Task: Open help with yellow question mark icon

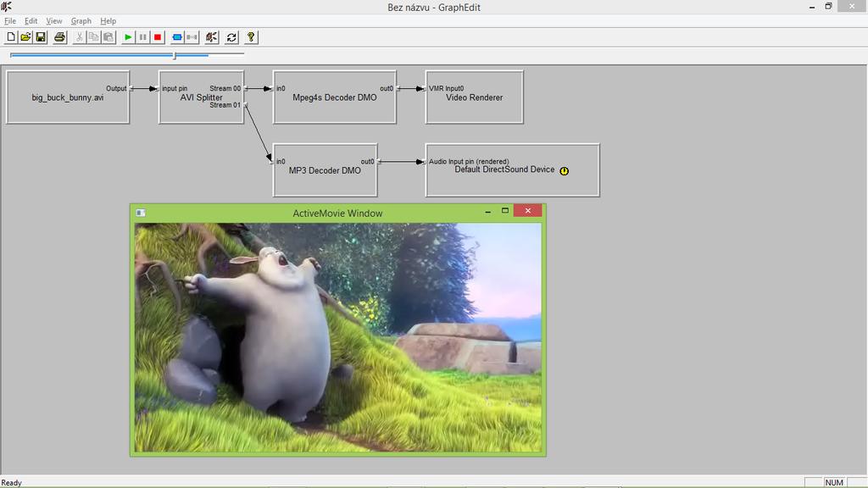Action: [251, 37]
